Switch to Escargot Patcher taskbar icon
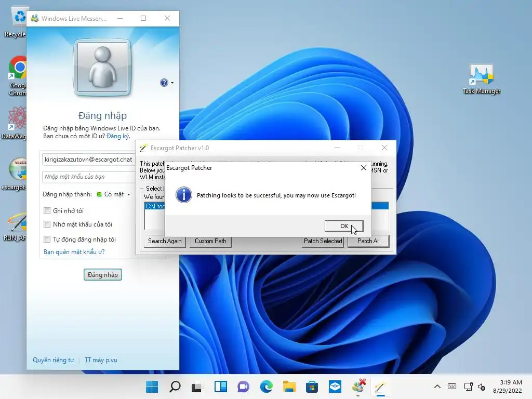 [x=380, y=387]
